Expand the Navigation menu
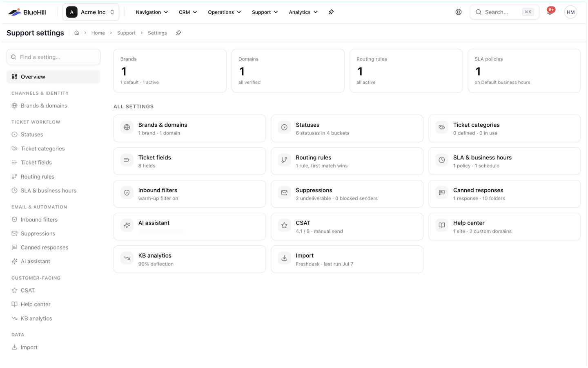This screenshot has height=368, width=588. coord(152,12)
